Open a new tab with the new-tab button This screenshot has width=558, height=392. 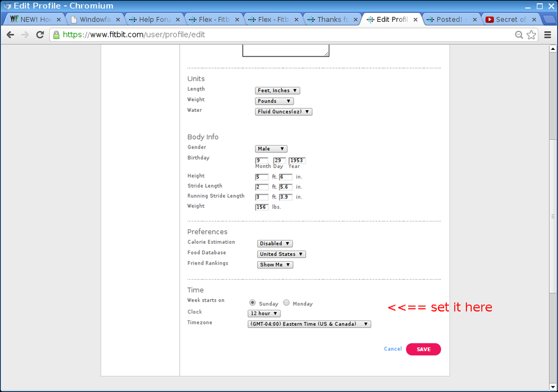coord(549,19)
